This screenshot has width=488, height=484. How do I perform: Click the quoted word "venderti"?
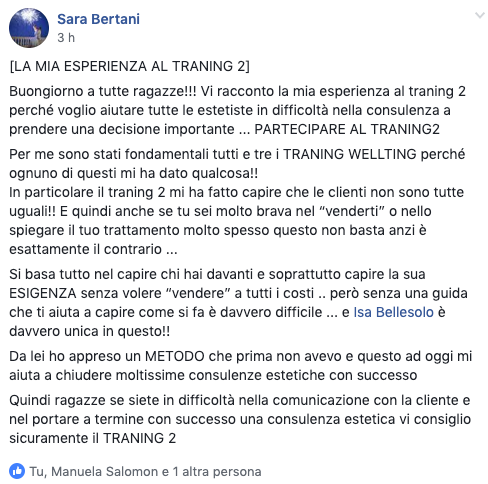pos(352,211)
